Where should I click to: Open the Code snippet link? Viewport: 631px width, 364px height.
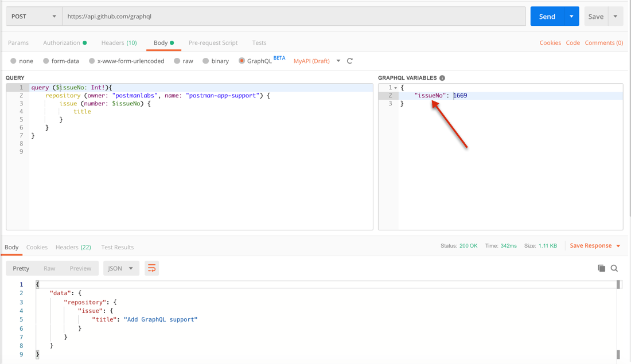(574, 42)
